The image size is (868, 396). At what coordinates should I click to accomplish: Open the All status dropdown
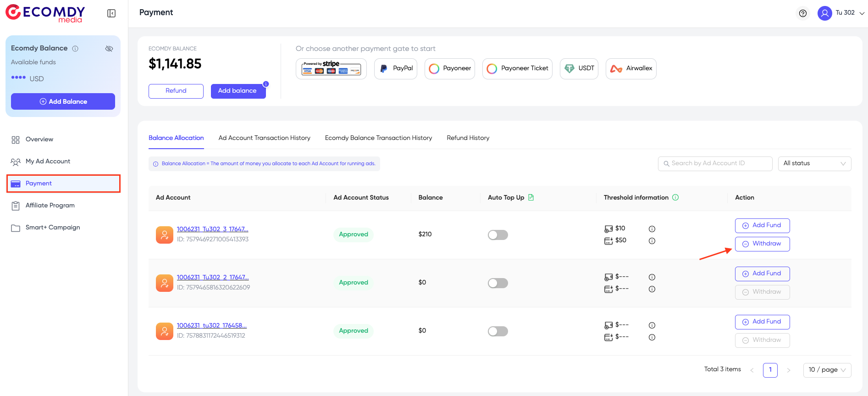pyautogui.click(x=814, y=164)
